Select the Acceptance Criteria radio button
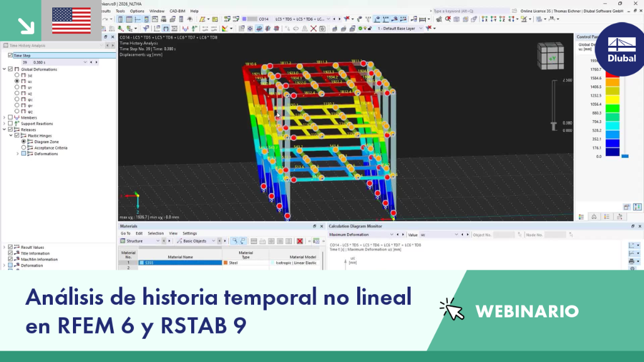The width and height of the screenshot is (644, 362). click(23, 148)
